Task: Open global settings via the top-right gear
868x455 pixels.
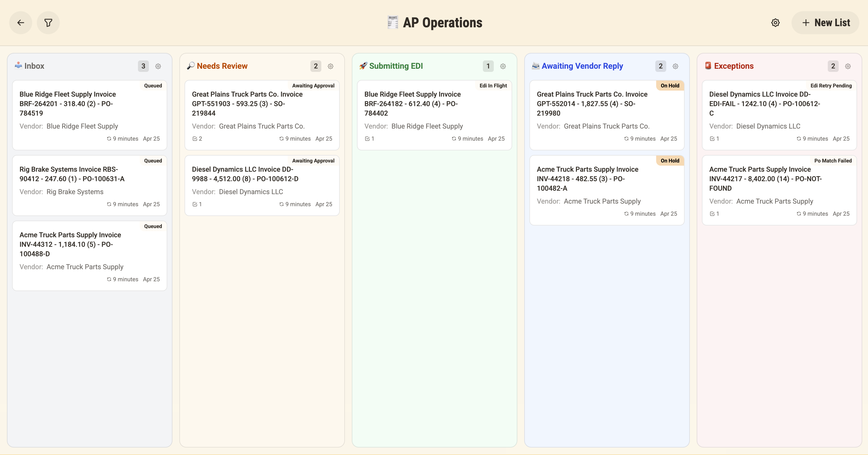Action: click(x=775, y=23)
